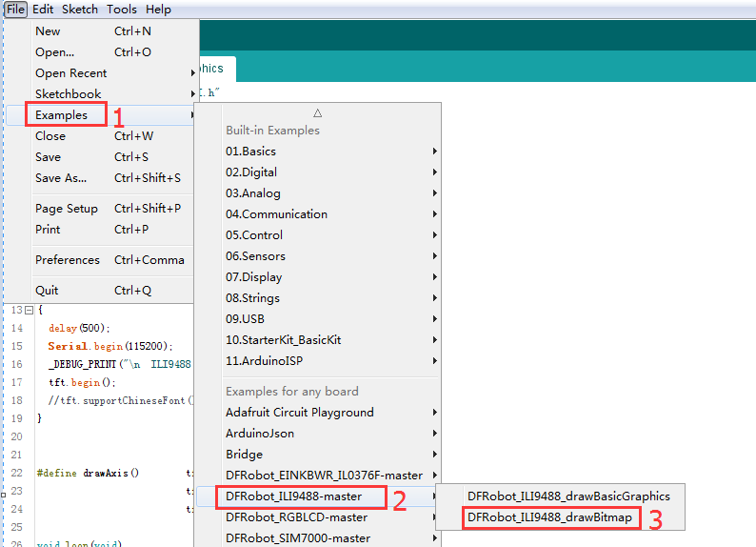Choose Open... from File menu
The image size is (756, 547).
point(101,52)
